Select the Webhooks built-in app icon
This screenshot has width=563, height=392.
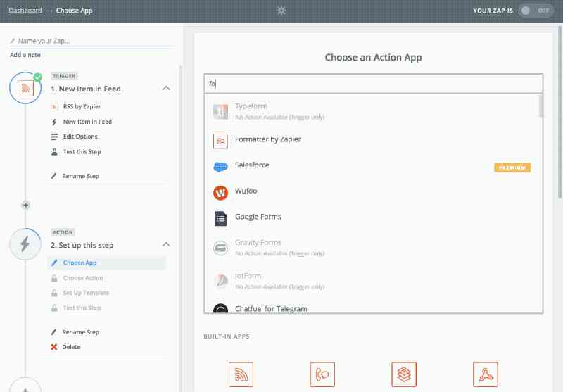click(486, 374)
